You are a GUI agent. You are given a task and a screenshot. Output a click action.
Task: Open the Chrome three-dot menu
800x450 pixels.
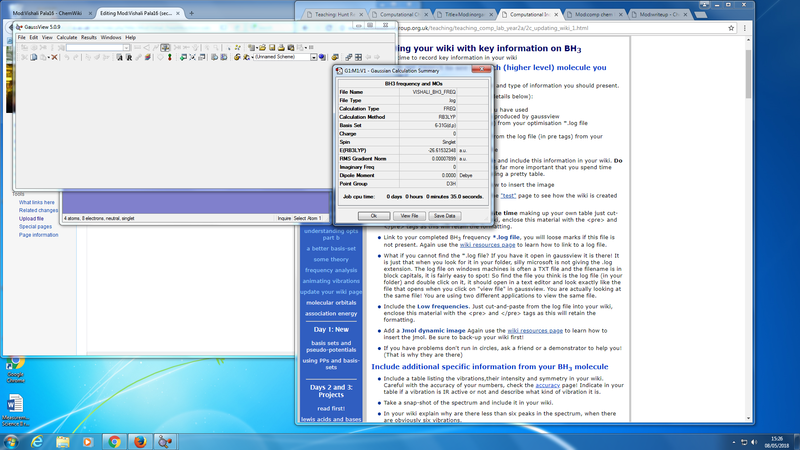744,28
